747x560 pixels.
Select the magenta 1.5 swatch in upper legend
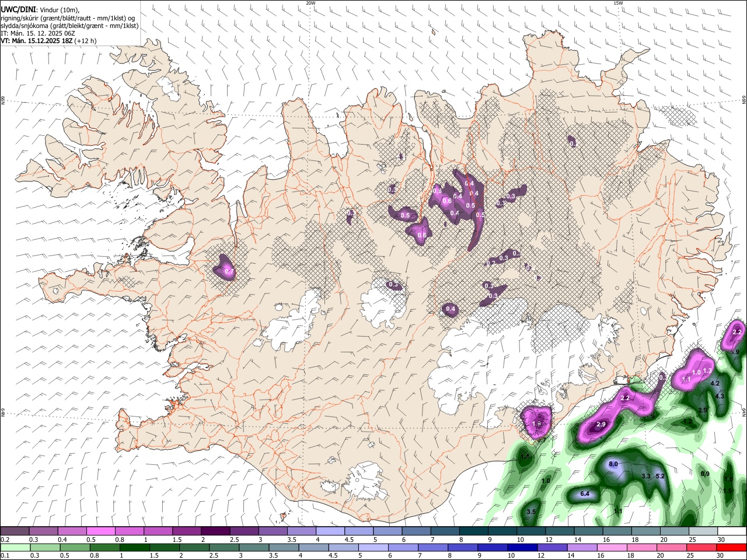pyautogui.click(x=186, y=531)
